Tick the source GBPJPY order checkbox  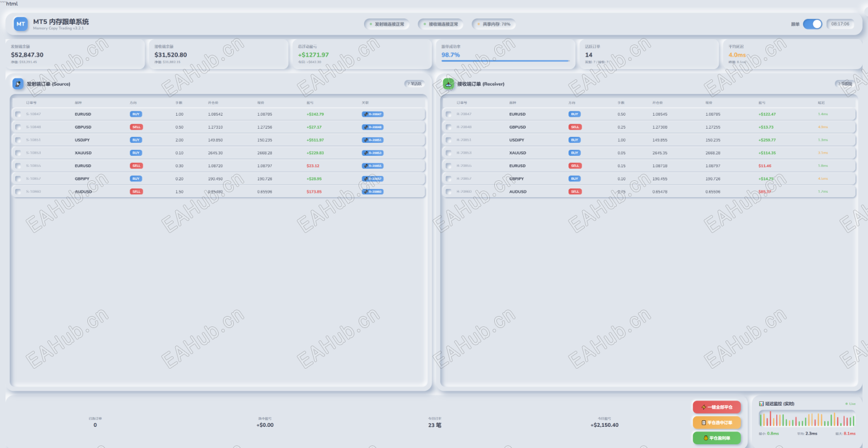pyautogui.click(x=18, y=179)
